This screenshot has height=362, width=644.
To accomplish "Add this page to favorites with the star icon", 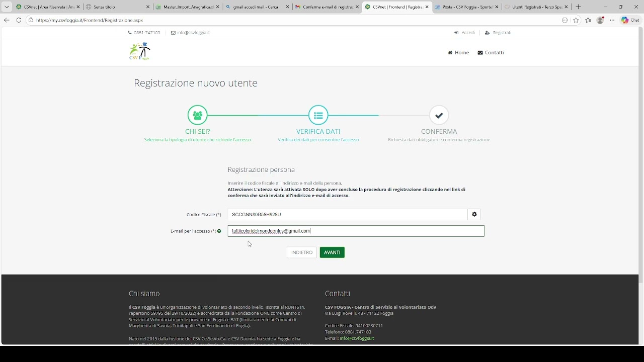I will [x=576, y=20].
